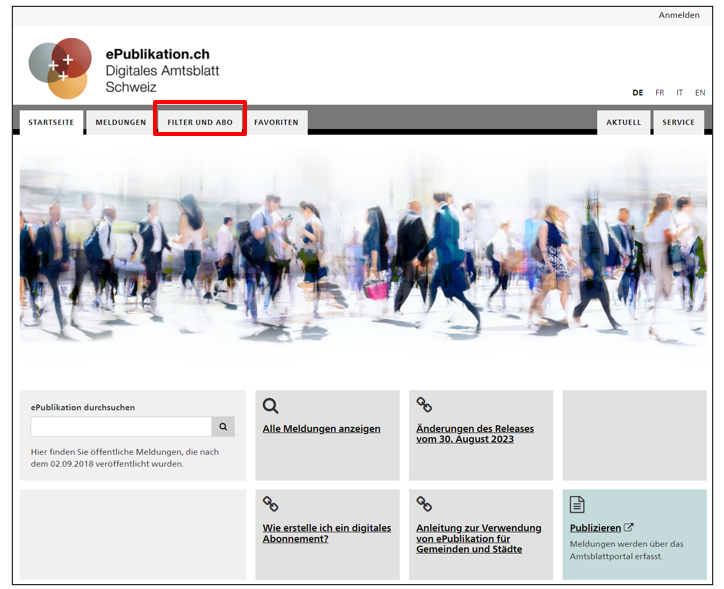Switch language to EN
Image resolution: width=724 pixels, height=589 pixels.
(700, 93)
